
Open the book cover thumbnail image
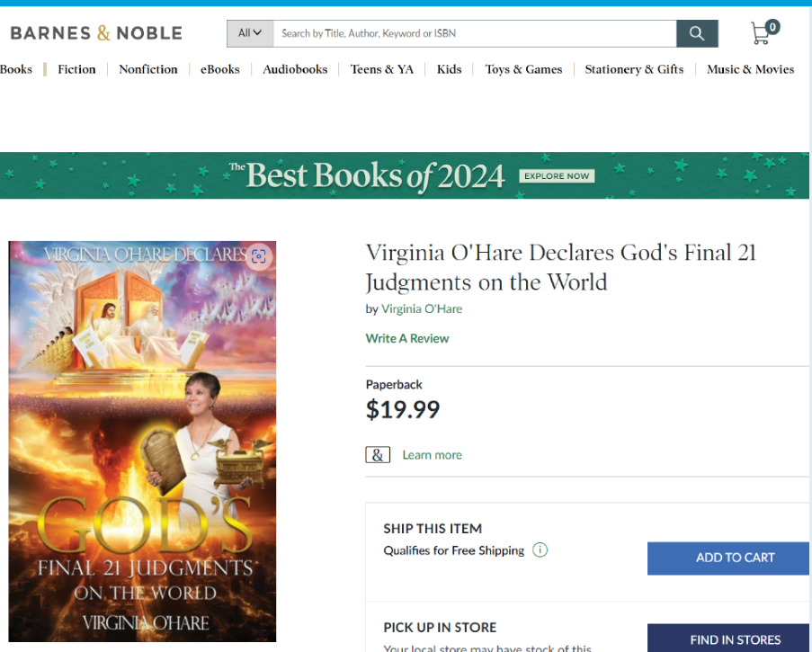pyautogui.click(x=142, y=441)
